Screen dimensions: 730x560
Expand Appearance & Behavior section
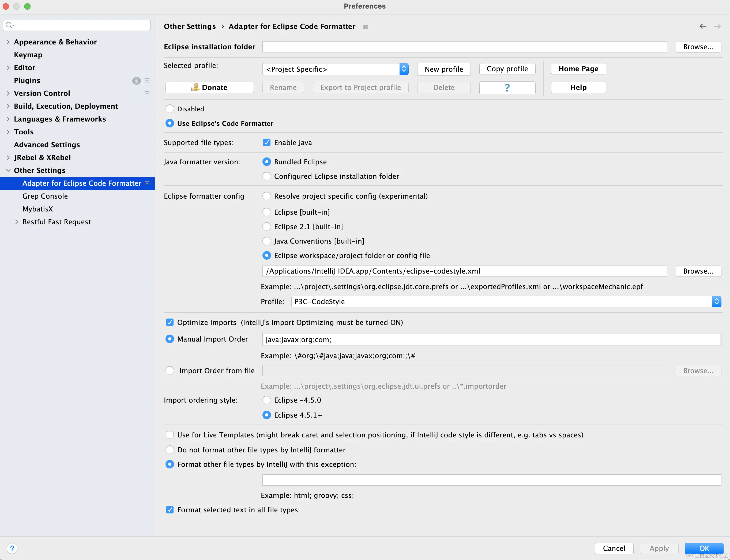point(8,42)
